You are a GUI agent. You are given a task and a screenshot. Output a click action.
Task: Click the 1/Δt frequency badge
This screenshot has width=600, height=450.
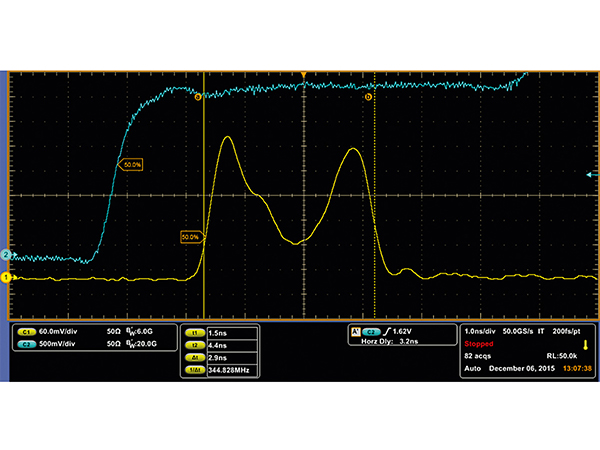coord(192,370)
